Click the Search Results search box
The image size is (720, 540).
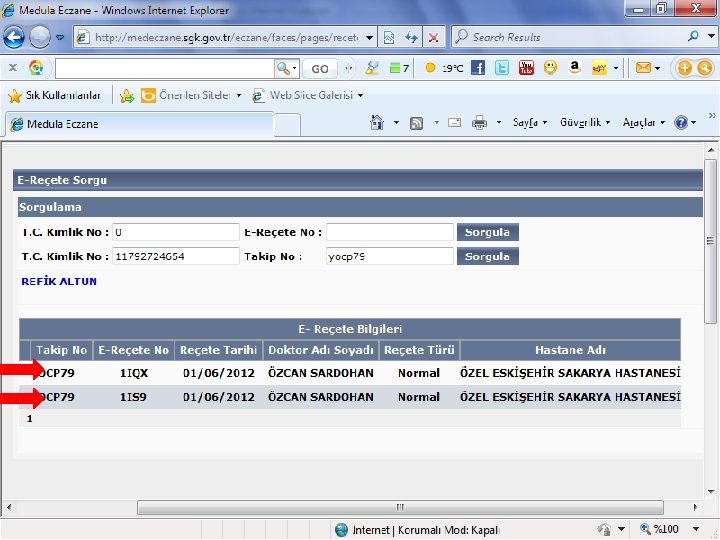click(x=569, y=37)
